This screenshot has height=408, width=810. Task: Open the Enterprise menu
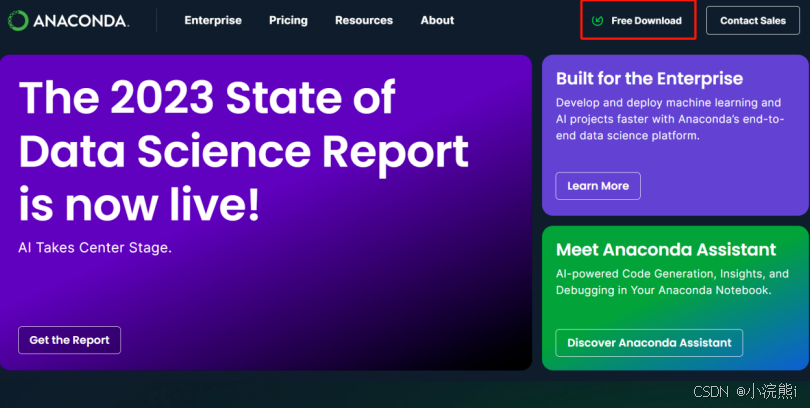(213, 21)
